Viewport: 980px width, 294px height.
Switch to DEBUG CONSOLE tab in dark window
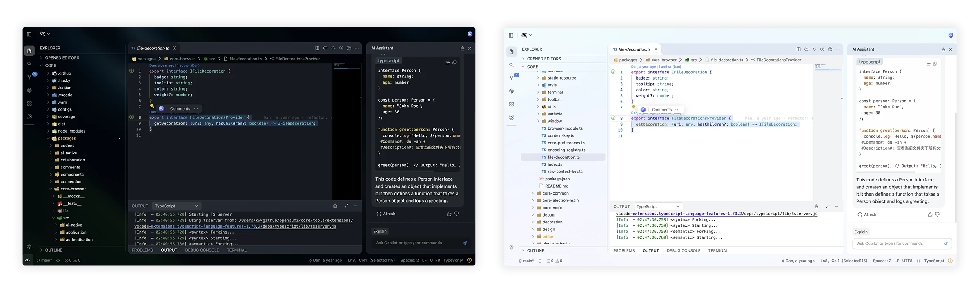point(202,250)
